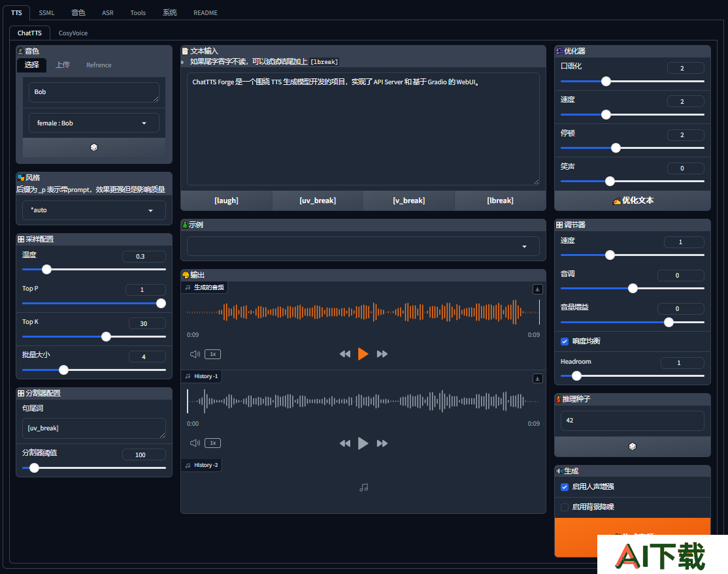
Task: Rewind the History-1 audio
Action: tap(345, 443)
